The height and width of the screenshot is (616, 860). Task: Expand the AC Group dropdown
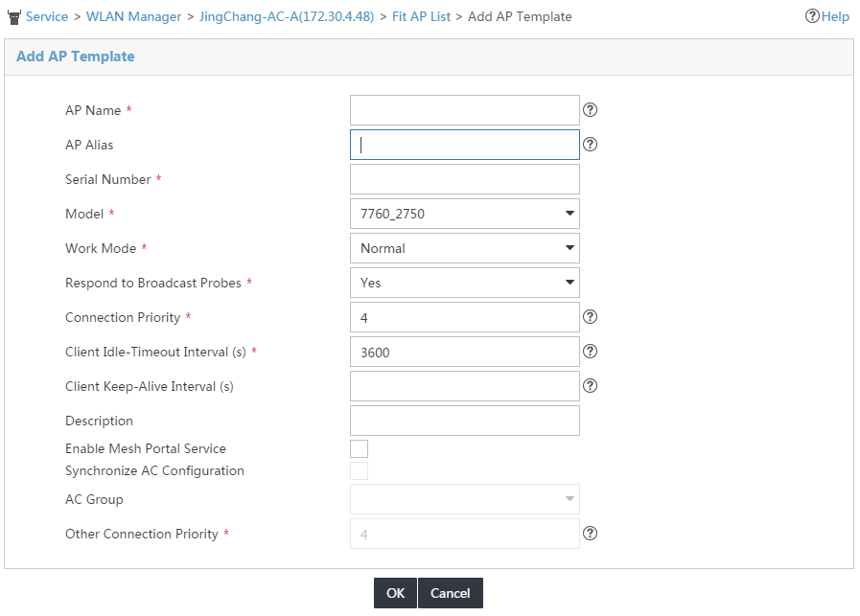[465, 499]
